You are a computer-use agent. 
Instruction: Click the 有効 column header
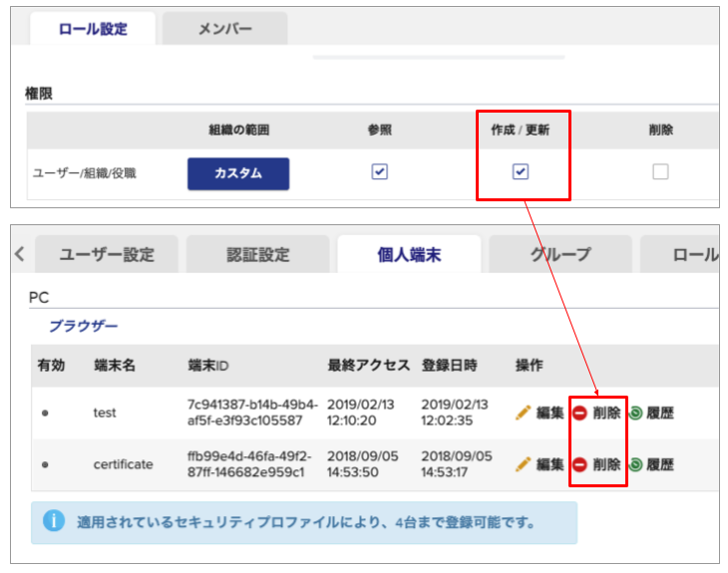pyautogui.click(x=51, y=365)
